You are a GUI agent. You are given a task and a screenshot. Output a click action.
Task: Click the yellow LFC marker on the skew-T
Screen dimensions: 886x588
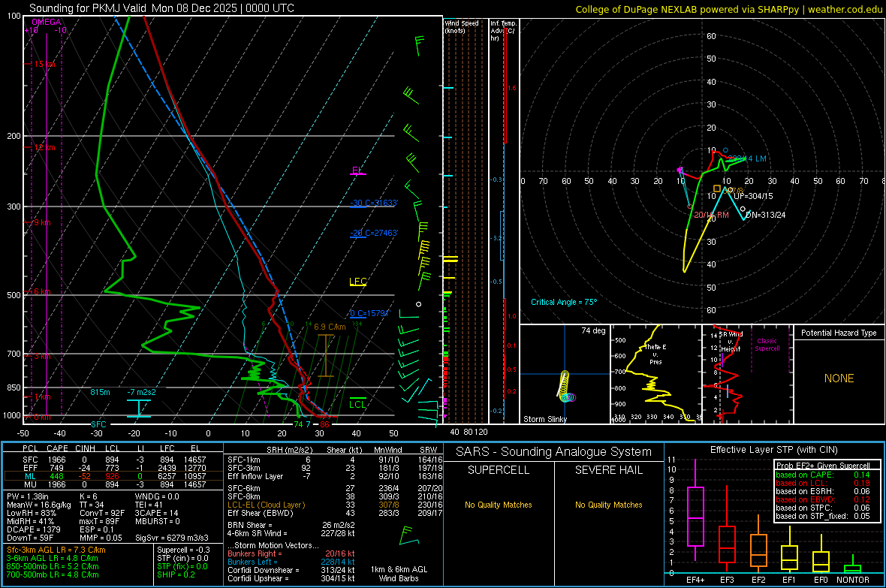[x=357, y=282]
